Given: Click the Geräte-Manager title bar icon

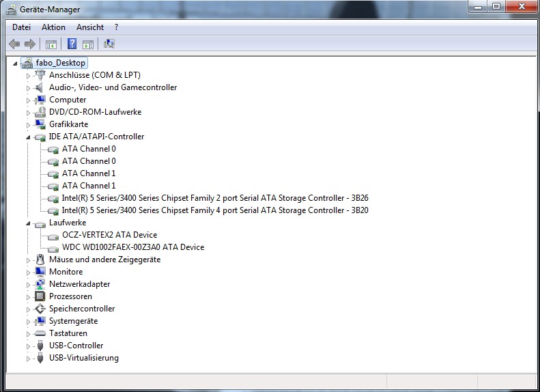Looking at the screenshot, I should point(11,10).
